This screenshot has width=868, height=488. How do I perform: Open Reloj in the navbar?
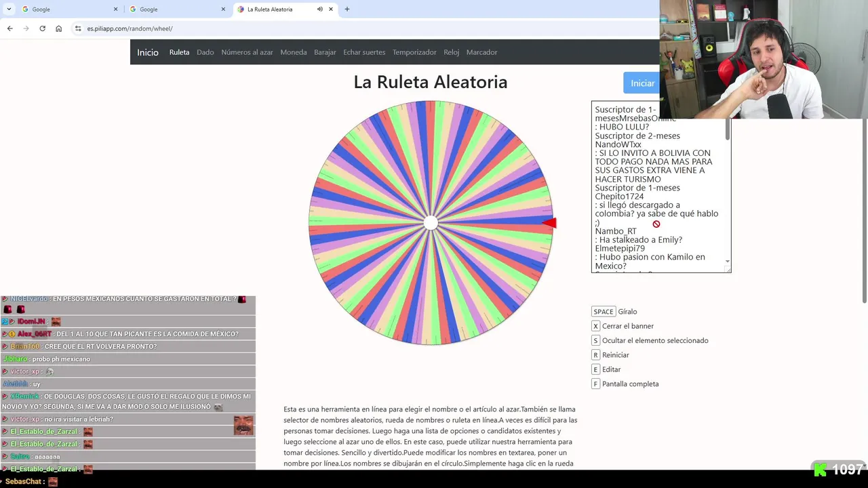coord(452,52)
